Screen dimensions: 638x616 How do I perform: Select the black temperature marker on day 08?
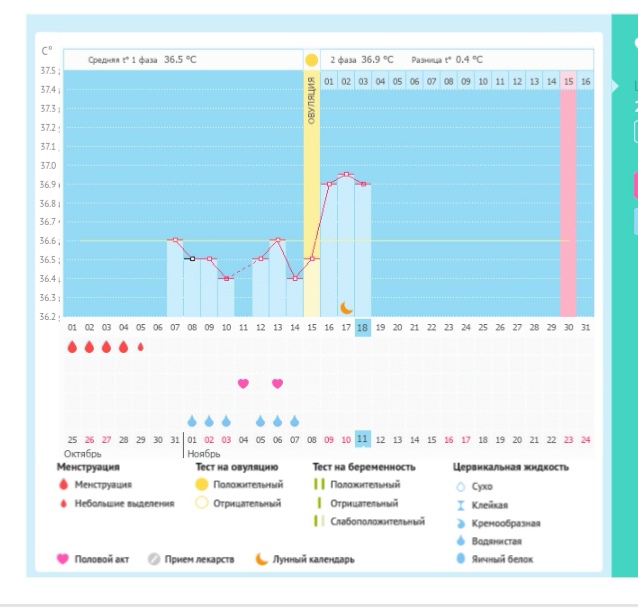click(x=192, y=258)
